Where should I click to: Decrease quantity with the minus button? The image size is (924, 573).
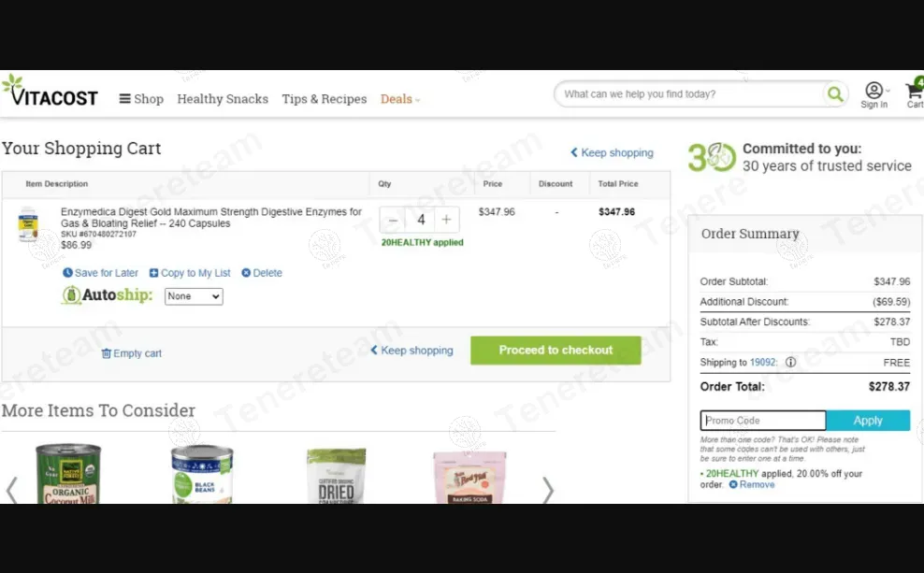(393, 221)
